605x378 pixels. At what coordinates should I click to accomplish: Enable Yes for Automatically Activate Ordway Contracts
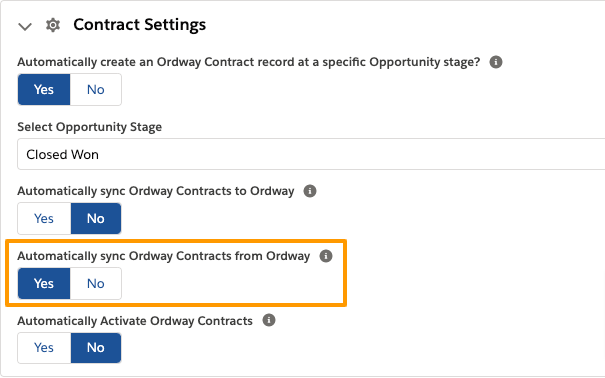click(x=44, y=348)
